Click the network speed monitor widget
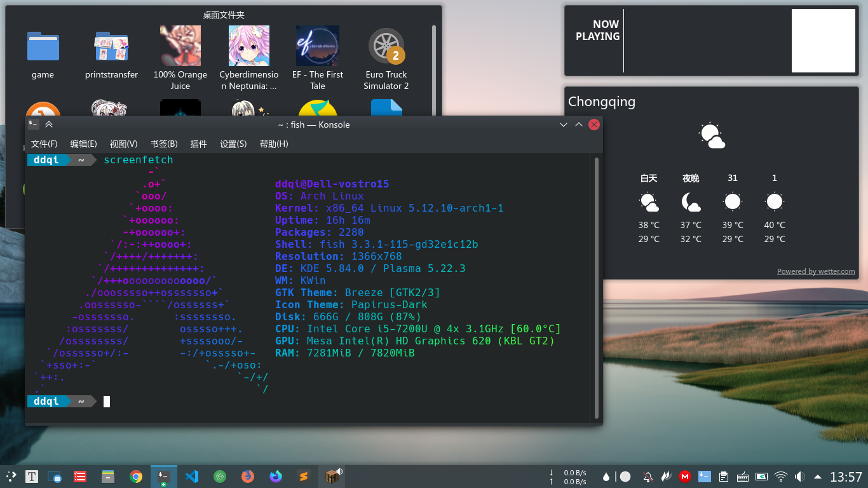 [569, 477]
